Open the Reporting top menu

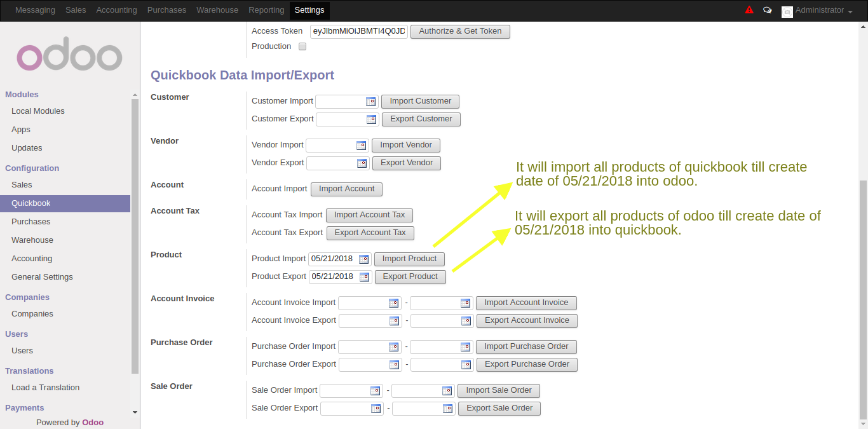coord(266,10)
